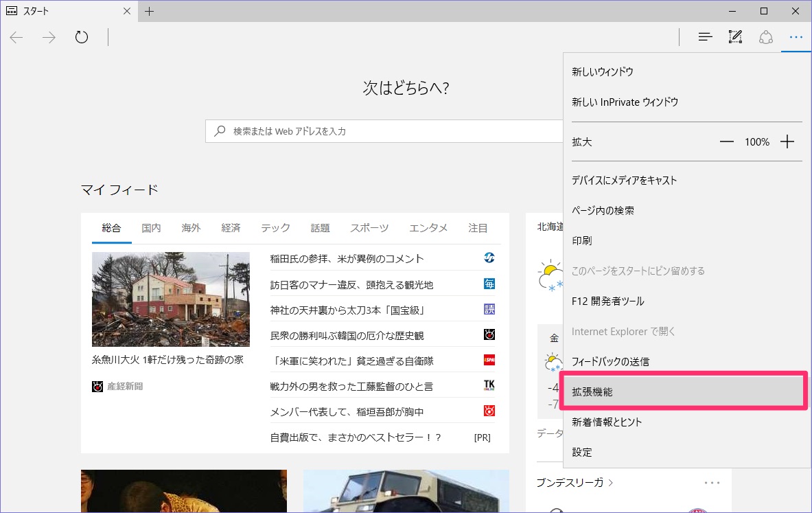812x513 pixels.
Task: Open the burned house news thumbnail
Action: pyautogui.click(x=171, y=299)
